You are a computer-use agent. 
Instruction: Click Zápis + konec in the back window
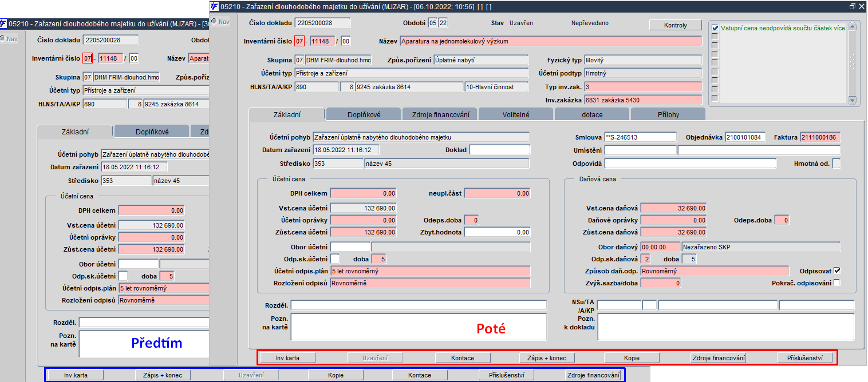click(163, 376)
